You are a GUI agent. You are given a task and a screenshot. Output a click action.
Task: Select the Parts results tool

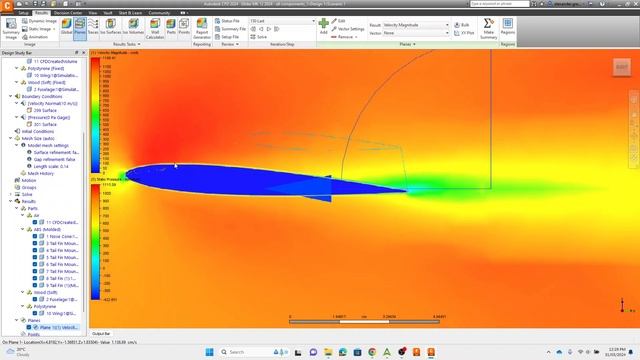click(x=171, y=27)
